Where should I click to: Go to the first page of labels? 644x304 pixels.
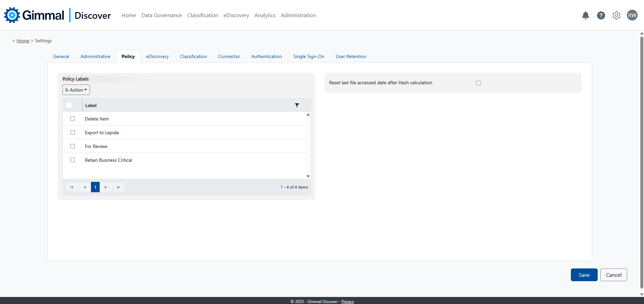coord(72,187)
